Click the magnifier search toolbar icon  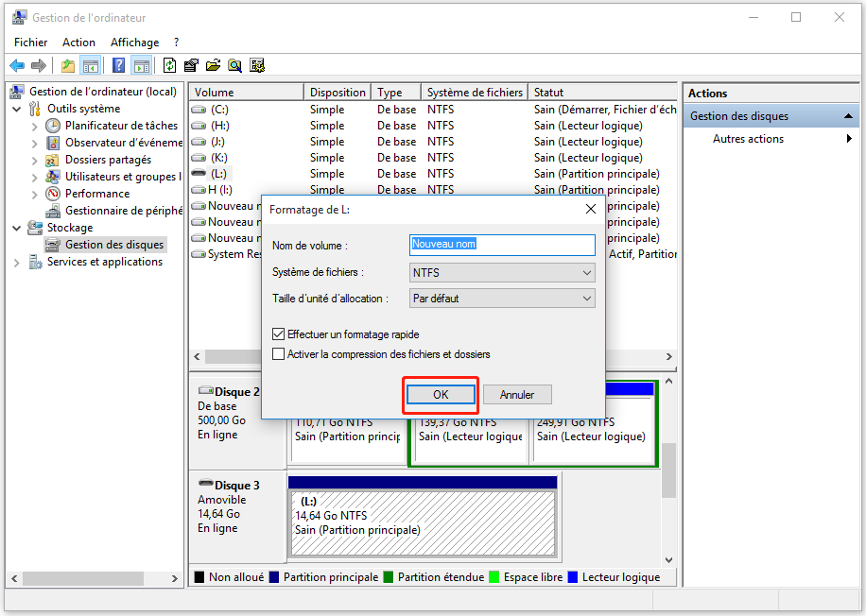(234, 66)
